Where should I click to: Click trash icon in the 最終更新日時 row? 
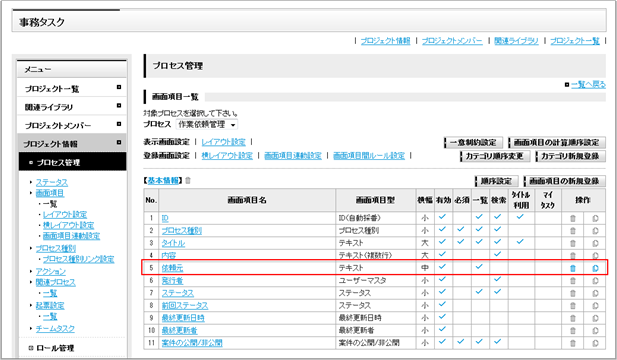click(573, 318)
